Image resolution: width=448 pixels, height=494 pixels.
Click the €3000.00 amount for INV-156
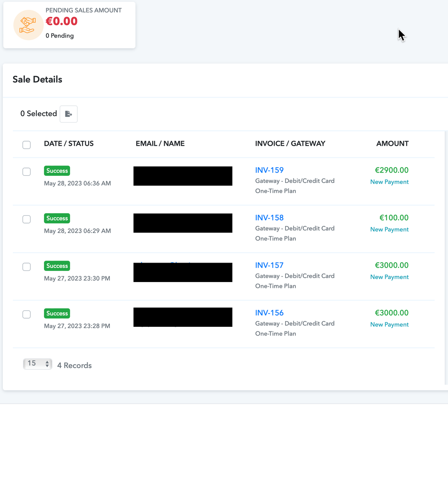[392, 313]
